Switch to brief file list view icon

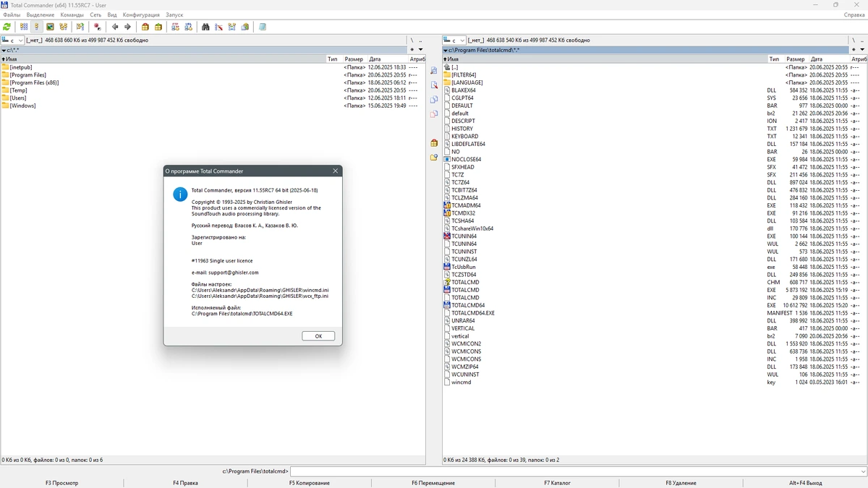24,27
